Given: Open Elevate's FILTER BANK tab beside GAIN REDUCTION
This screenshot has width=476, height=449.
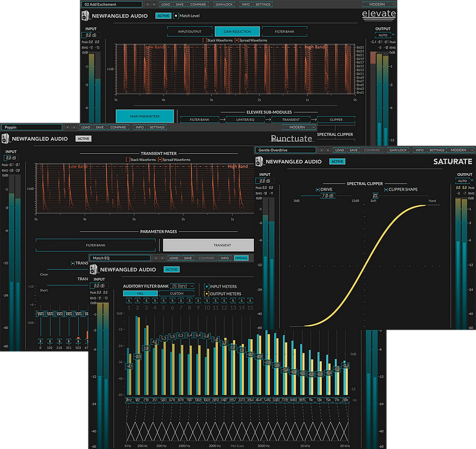Looking at the screenshot, I should pyautogui.click(x=284, y=31).
